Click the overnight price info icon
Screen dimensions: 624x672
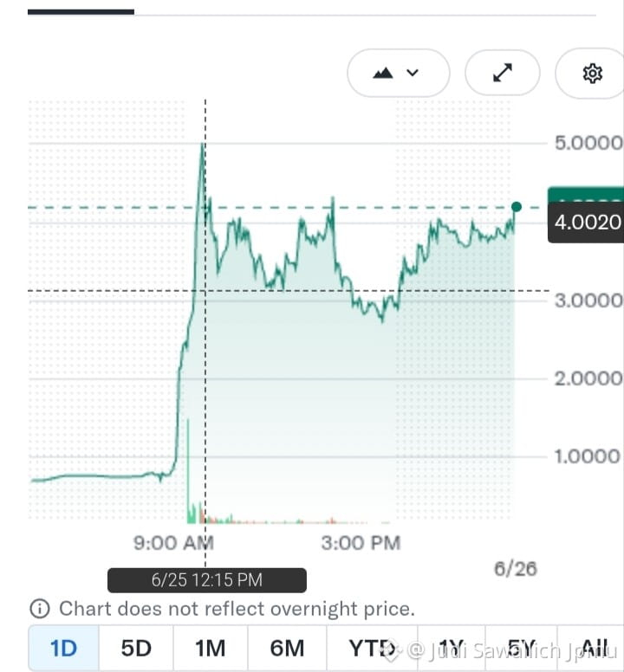(40, 609)
